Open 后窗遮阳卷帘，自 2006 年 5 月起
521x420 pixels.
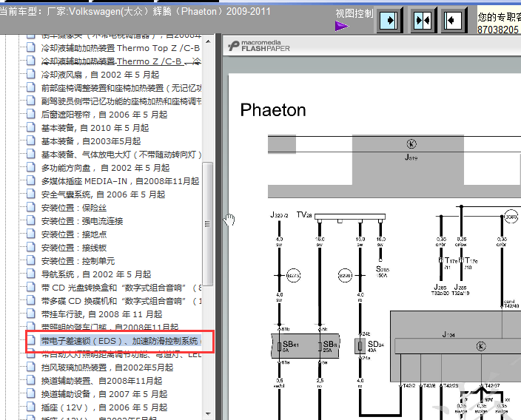[x=104, y=115]
